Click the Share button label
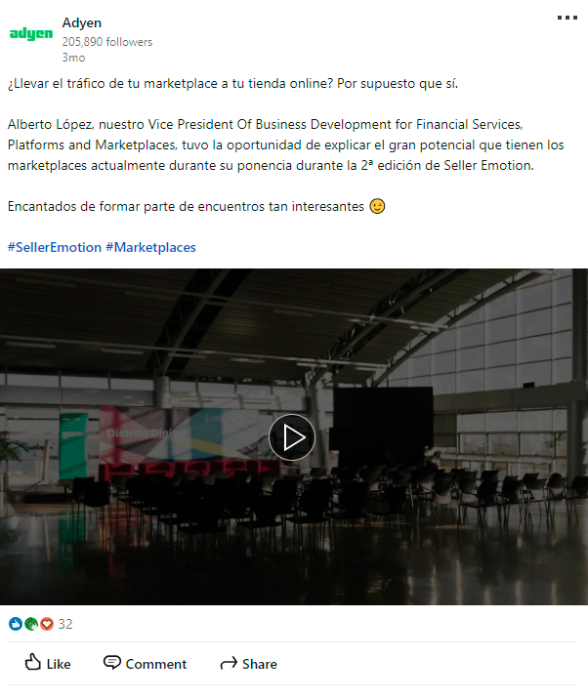Viewport: 588px width, 700px height. point(260,664)
